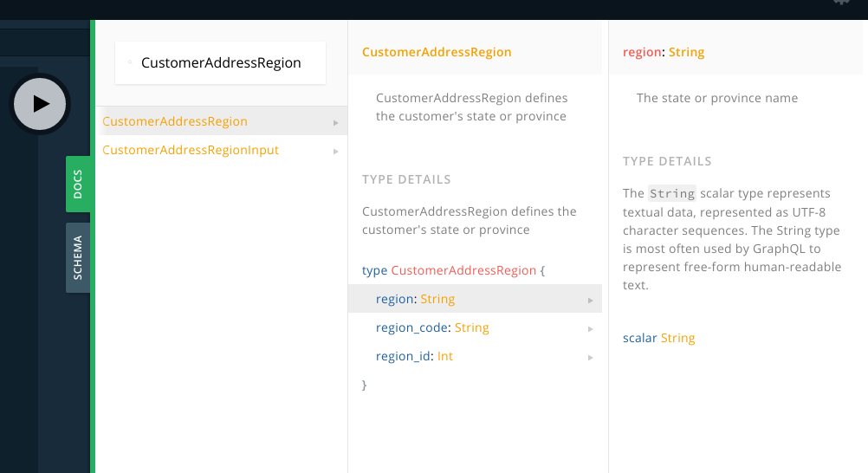Switch to the SCHEMA side tab
This screenshot has width=868, height=473.
(x=78, y=257)
